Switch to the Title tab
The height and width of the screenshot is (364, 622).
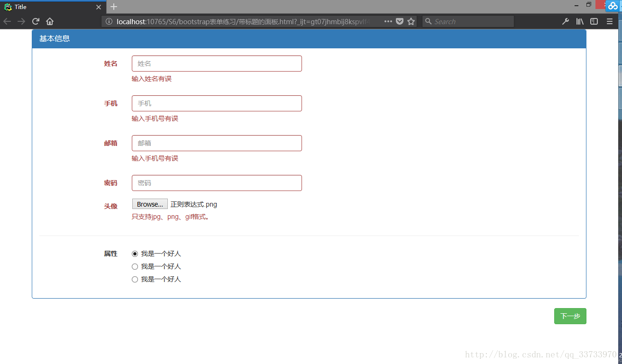coord(47,7)
